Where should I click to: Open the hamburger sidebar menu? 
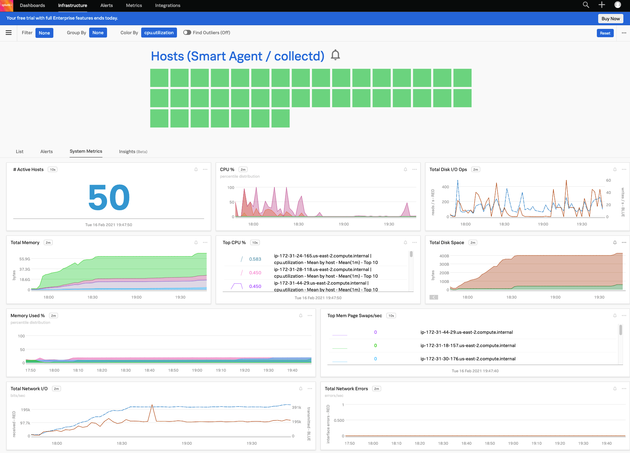click(8, 33)
